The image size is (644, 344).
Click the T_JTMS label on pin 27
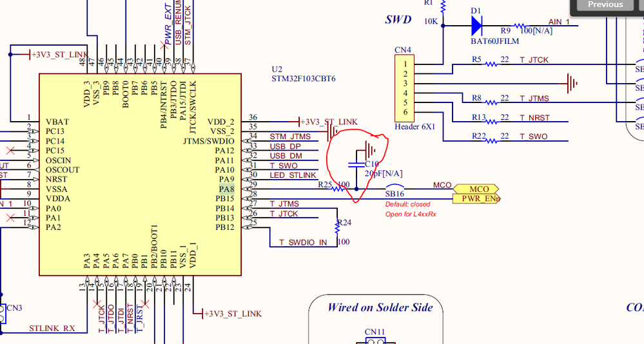[x=284, y=204]
